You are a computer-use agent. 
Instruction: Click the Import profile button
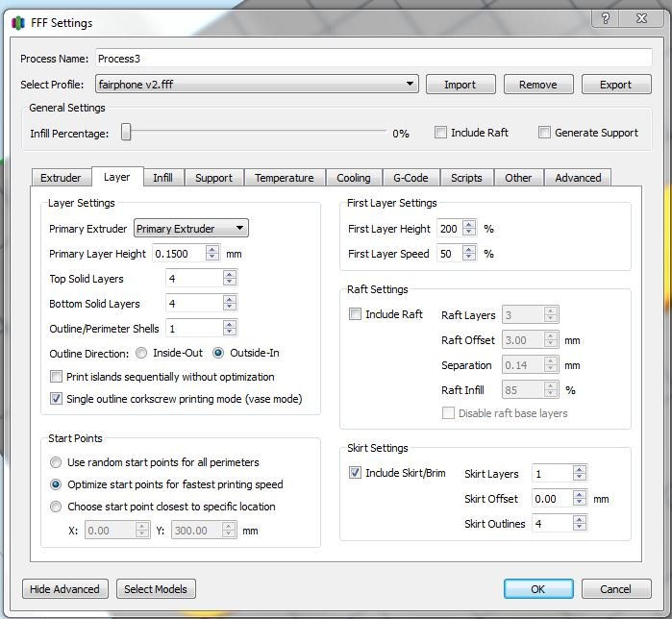click(460, 85)
